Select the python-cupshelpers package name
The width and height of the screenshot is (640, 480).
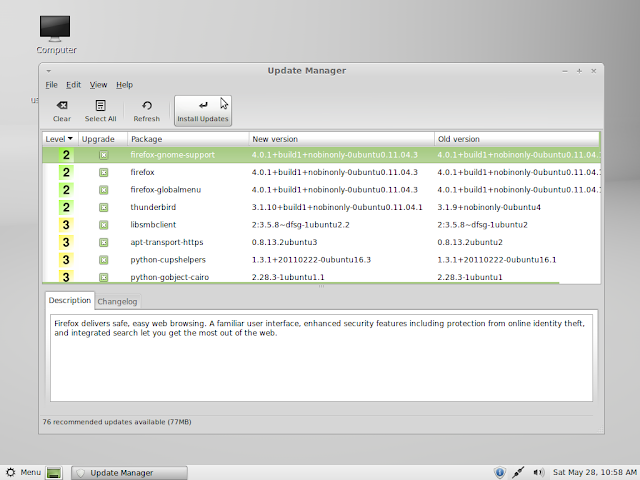[x=168, y=260]
